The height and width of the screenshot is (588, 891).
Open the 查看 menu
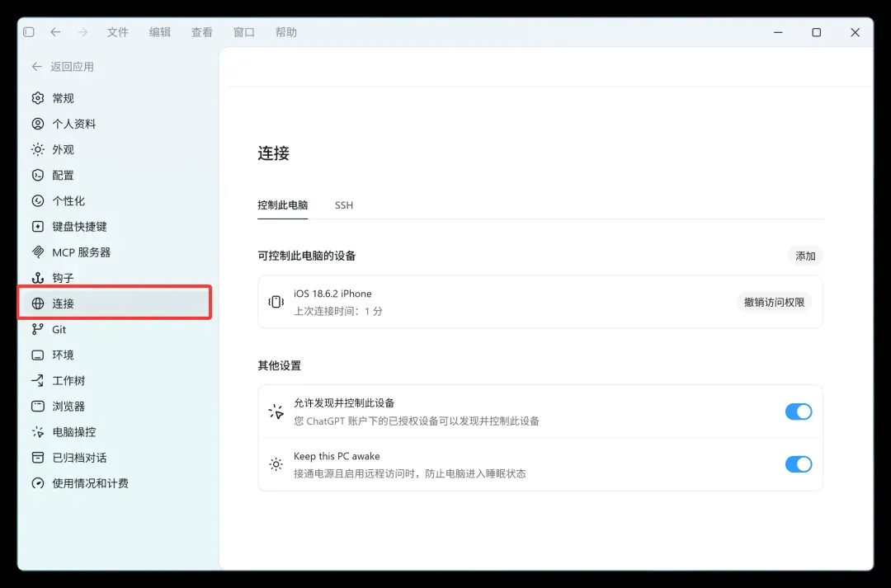point(202,32)
